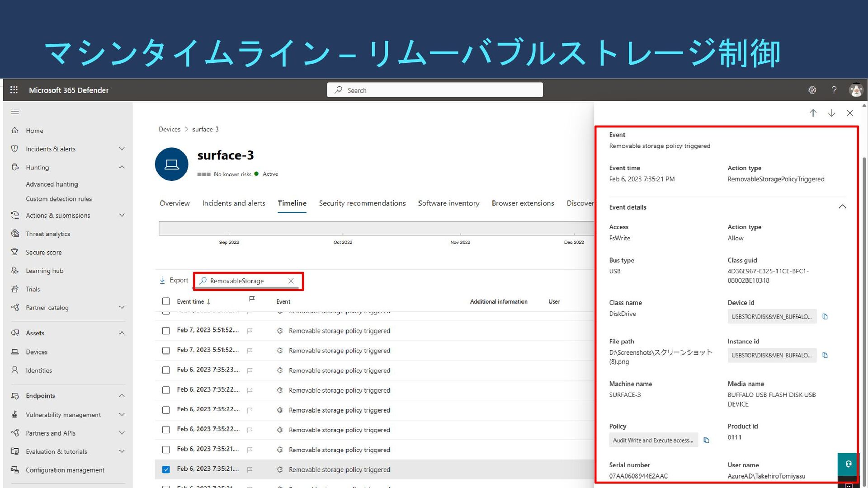Screen dimensions: 868x488
Task: Toggle the select-all events checkbox
Action: [166, 301]
